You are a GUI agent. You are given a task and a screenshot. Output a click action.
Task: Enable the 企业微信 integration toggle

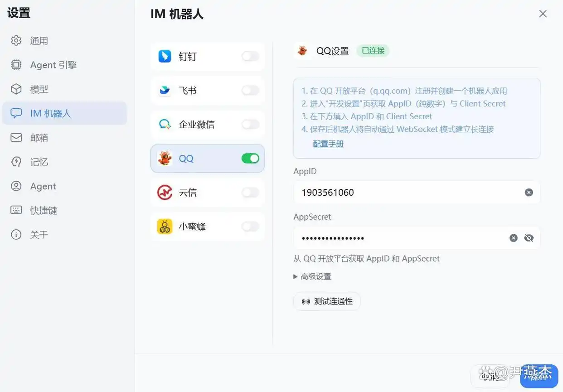[250, 124]
